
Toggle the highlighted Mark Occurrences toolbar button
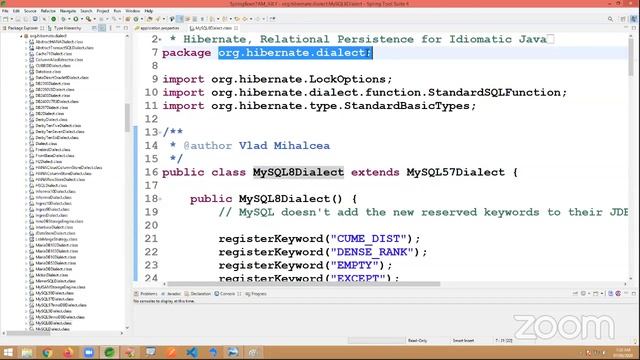coord(180,19)
